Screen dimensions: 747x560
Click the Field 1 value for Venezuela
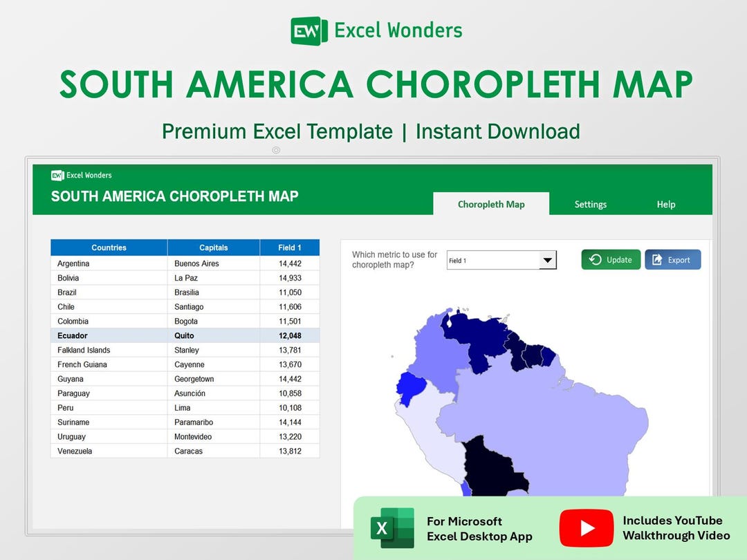[290, 451]
